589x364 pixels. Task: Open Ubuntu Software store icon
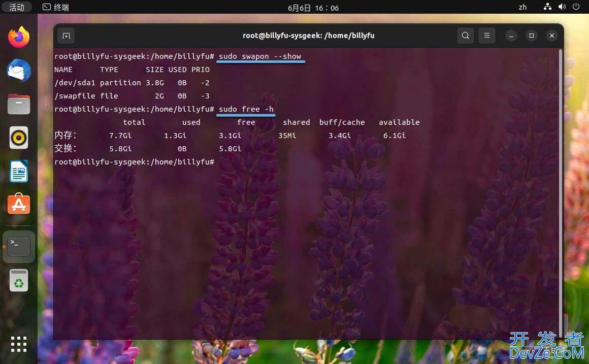[x=19, y=204]
